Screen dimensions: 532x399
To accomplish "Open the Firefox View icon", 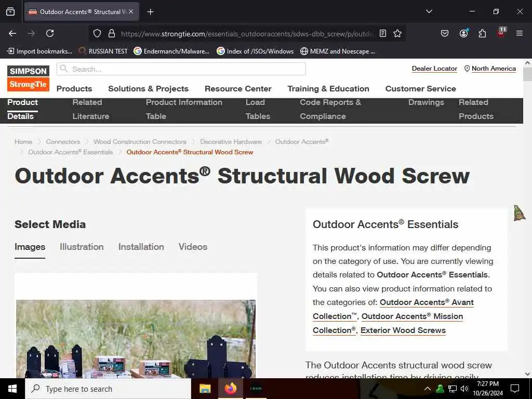I will [10, 11].
